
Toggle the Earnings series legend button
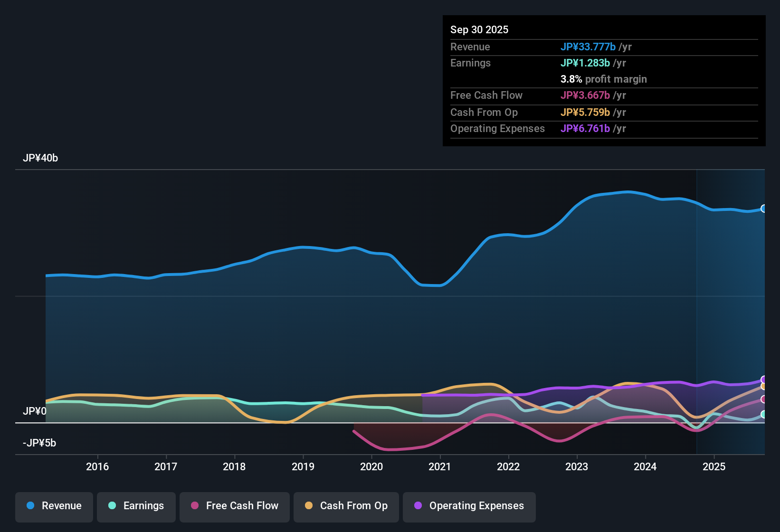[136, 507]
